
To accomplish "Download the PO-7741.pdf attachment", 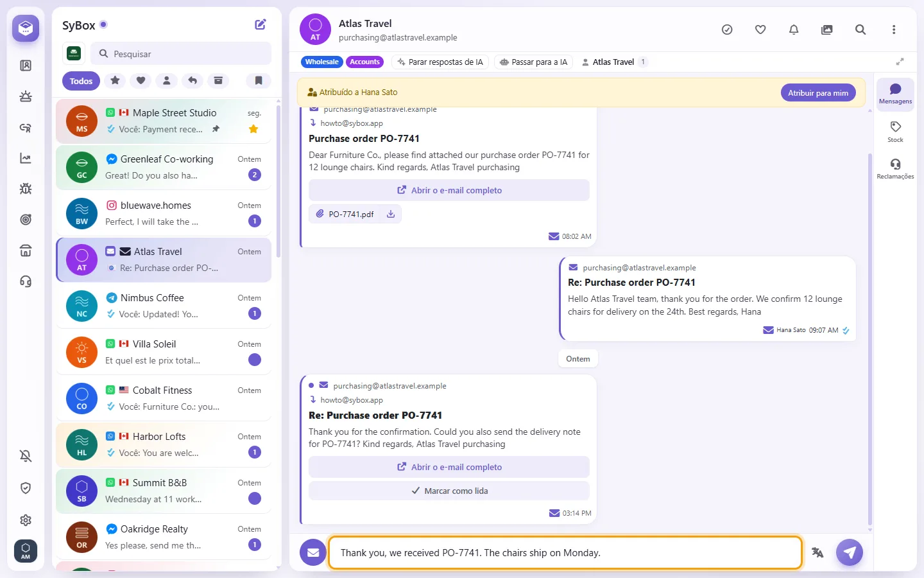I will 391,214.
